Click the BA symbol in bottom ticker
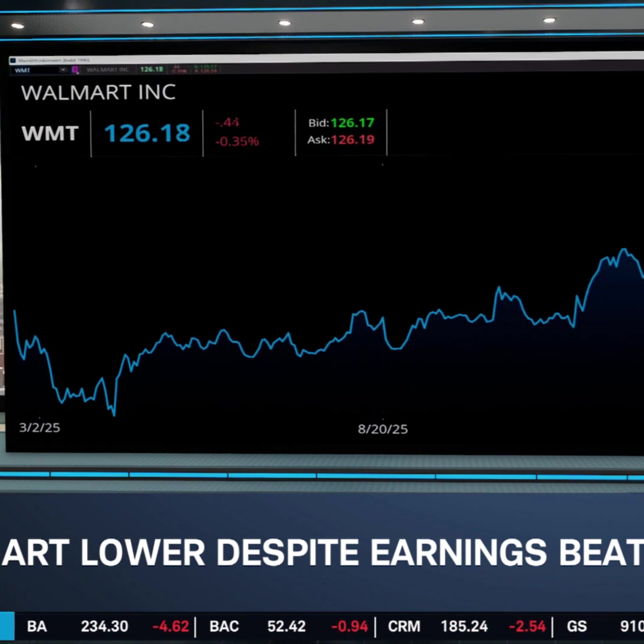 tap(37, 626)
